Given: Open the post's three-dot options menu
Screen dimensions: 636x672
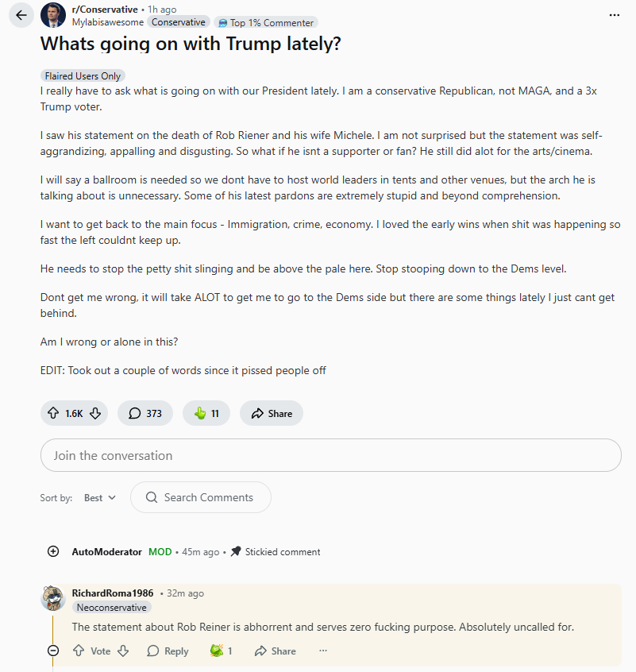Looking at the screenshot, I should coord(614,15).
